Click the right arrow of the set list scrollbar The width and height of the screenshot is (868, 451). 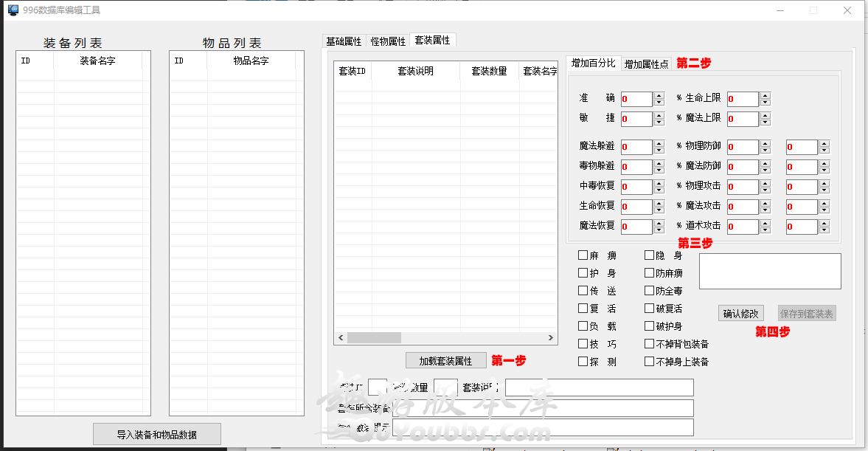click(x=550, y=337)
